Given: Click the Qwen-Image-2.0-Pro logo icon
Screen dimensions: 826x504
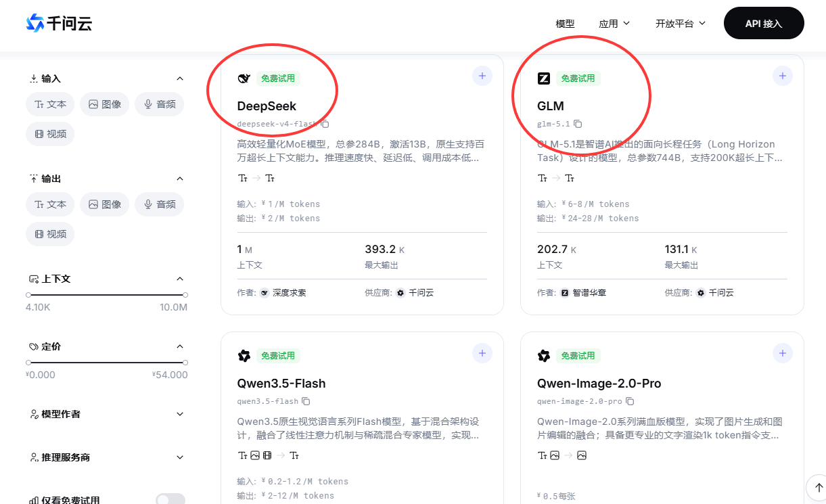Looking at the screenshot, I should 544,356.
